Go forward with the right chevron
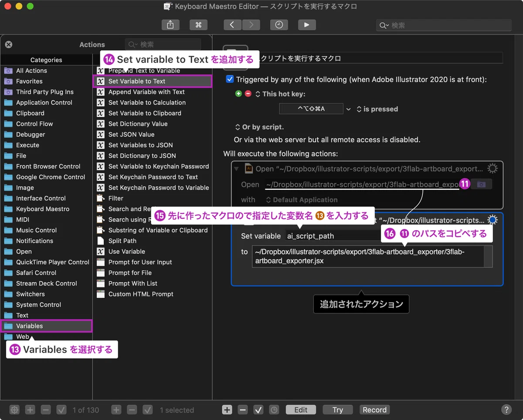523x420 pixels. coord(251,25)
